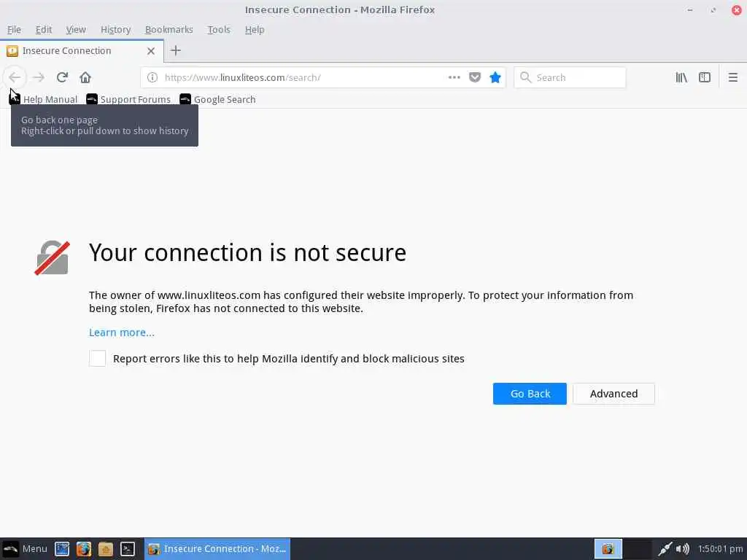
Task: Open a new tab with plus button
Action: [176, 50]
